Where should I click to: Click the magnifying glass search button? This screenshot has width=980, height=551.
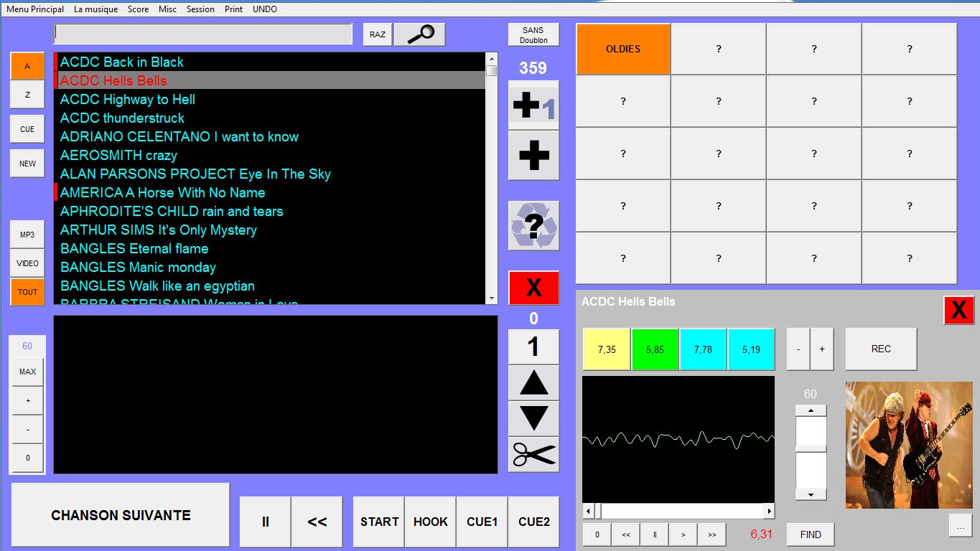point(420,34)
